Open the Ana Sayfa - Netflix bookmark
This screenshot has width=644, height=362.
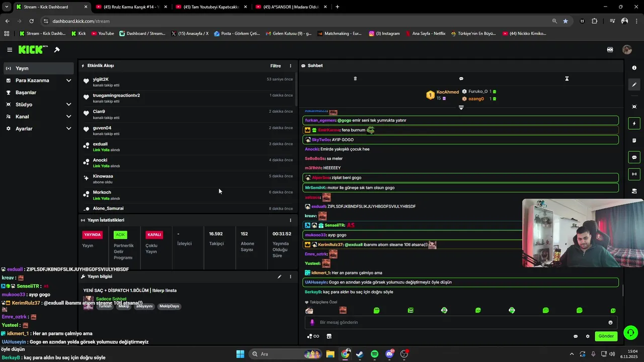click(x=425, y=34)
